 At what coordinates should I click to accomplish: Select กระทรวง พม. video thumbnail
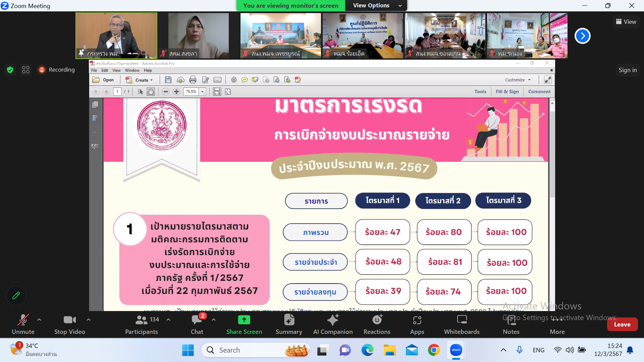[x=116, y=36]
